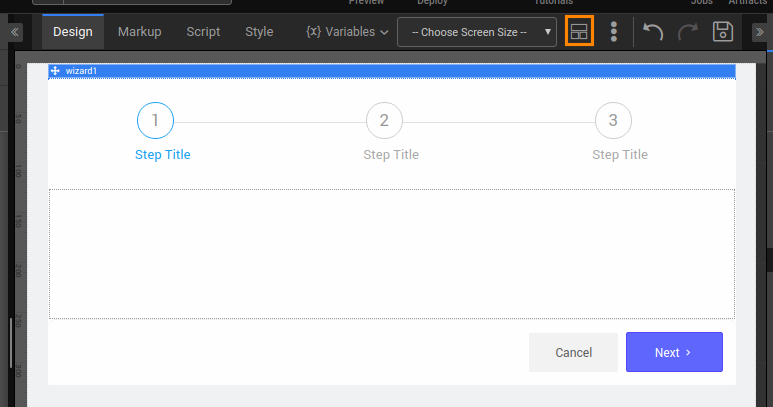The height and width of the screenshot is (407, 773).
Task: Click the move handle icon beside wizard1
Action: [x=55, y=71]
